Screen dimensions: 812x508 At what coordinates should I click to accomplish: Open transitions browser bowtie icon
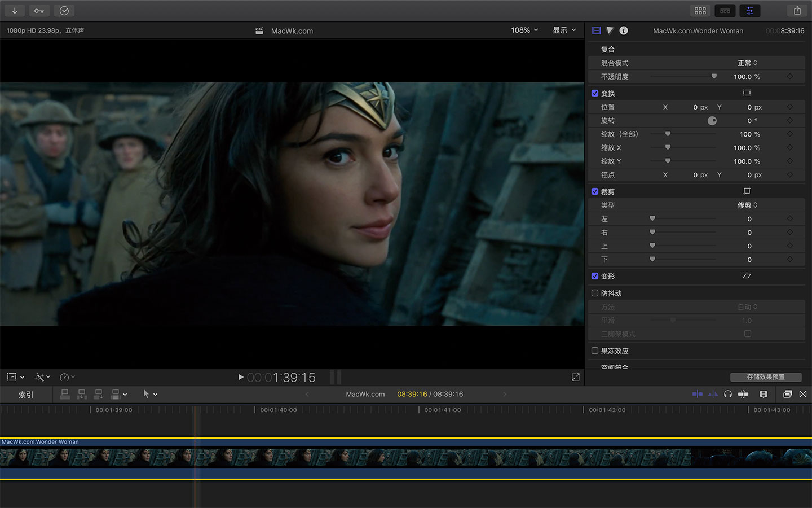[803, 394]
